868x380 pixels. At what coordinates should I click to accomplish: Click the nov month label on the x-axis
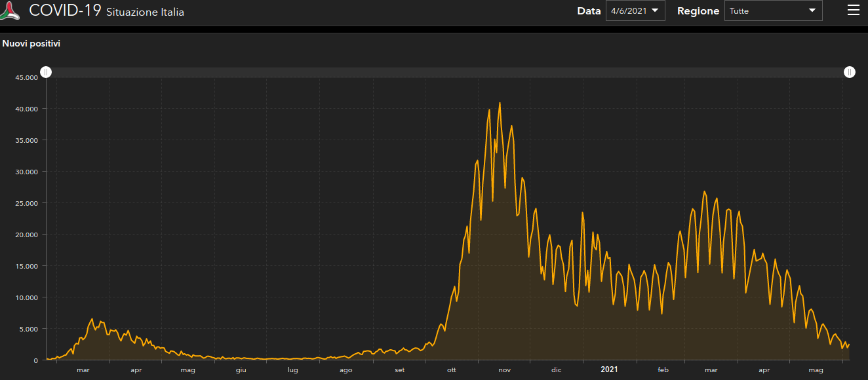click(x=504, y=370)
